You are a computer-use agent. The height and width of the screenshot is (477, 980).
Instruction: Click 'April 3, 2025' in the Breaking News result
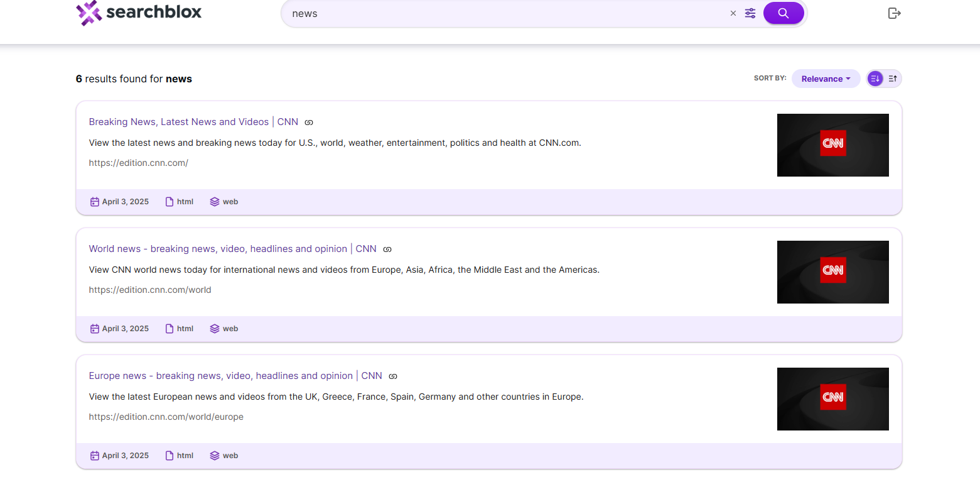126,202
